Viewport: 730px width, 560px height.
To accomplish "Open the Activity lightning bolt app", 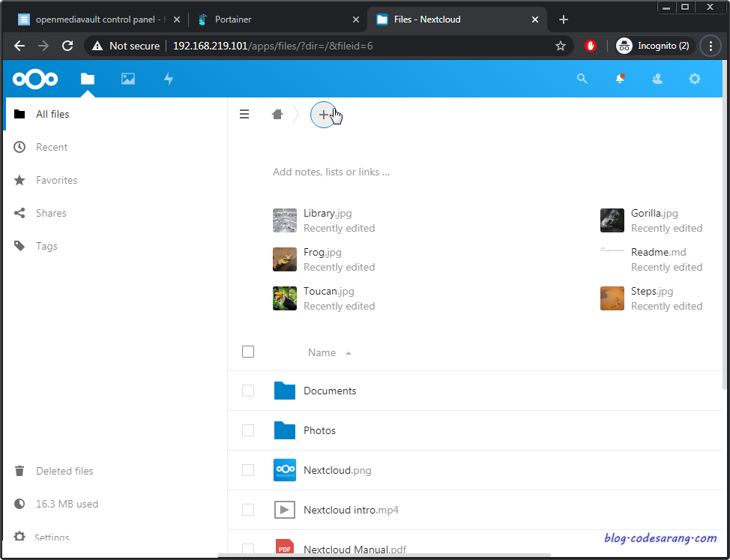I will click(x=169, y=79).
